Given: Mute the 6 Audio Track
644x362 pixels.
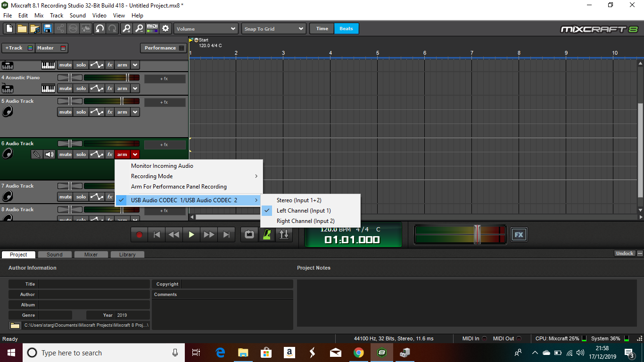Looking at the screenshot, I should coord(66,155).
